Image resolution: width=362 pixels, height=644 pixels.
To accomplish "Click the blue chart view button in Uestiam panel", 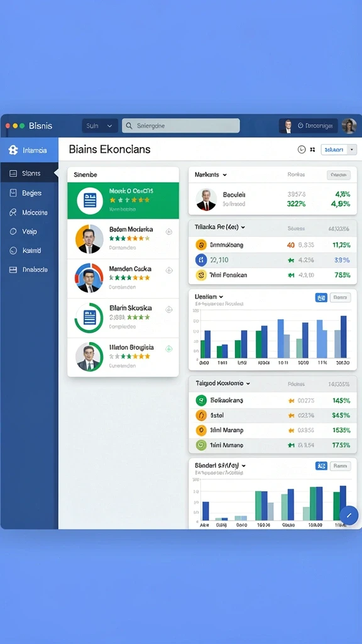I will click(x=321, y=297).
